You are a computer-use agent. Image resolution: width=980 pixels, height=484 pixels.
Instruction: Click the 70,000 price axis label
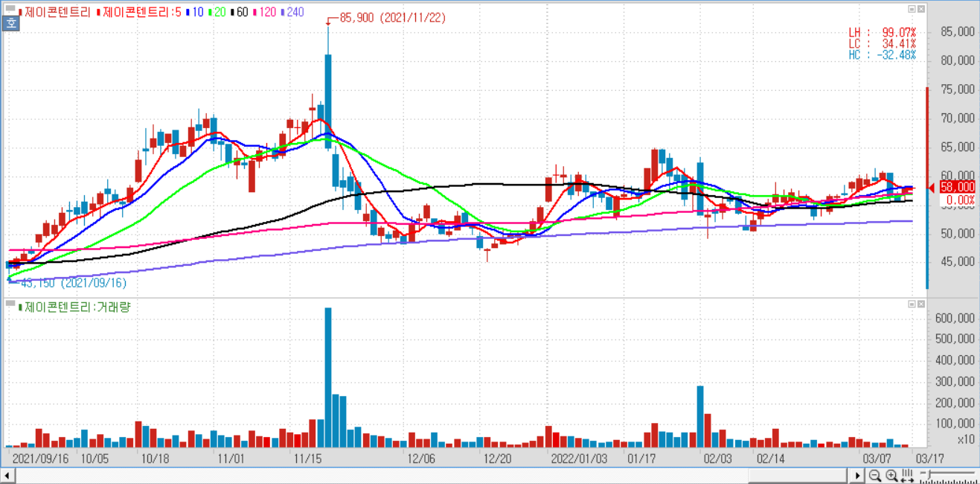[958, 118]
